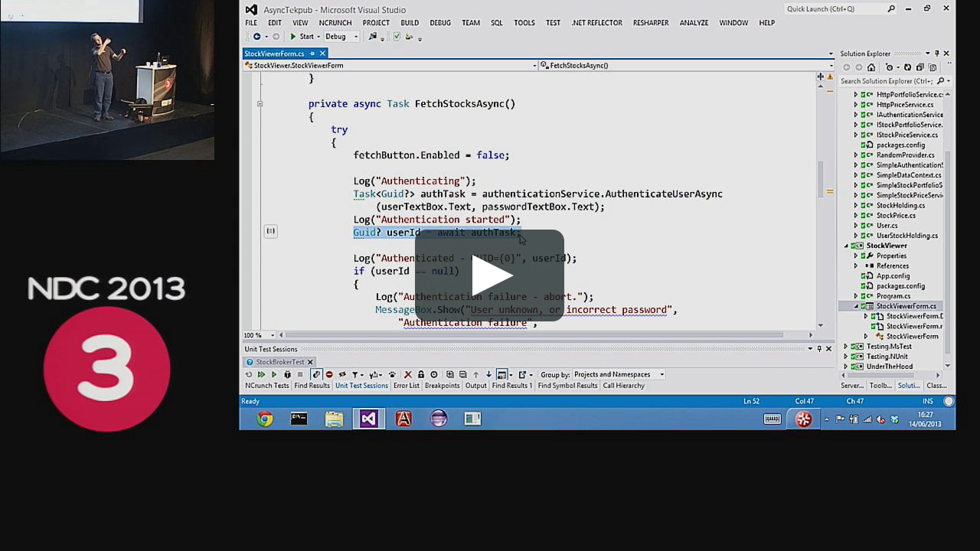This screenshot has width=980, height=551.
Task: Click the Debug Tests bug icon
Action: coord(287,375)
